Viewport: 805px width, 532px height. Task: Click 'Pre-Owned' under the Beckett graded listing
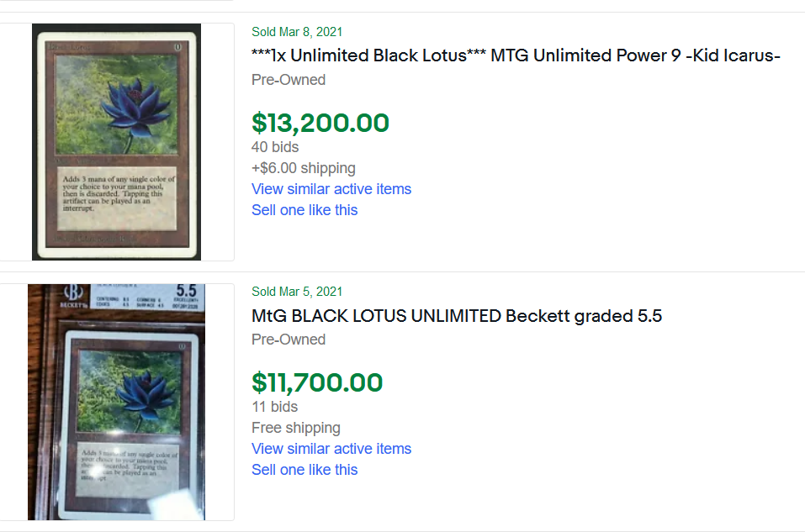[289, 340]
